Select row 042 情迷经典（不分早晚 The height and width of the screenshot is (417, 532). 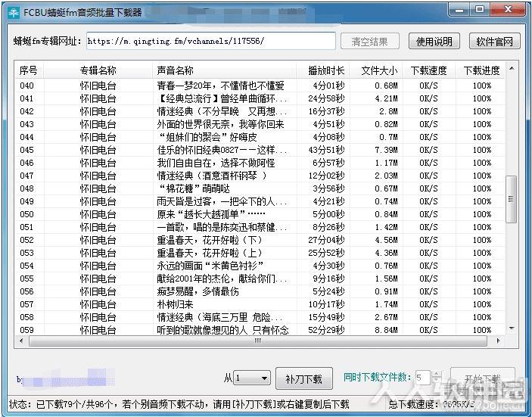click(260, 111)
